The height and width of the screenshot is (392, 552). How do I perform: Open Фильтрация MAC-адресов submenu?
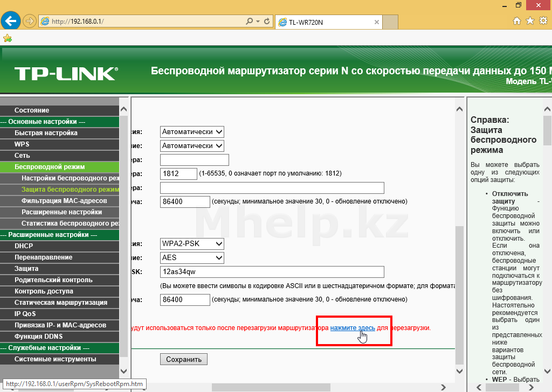coord(59,201)
